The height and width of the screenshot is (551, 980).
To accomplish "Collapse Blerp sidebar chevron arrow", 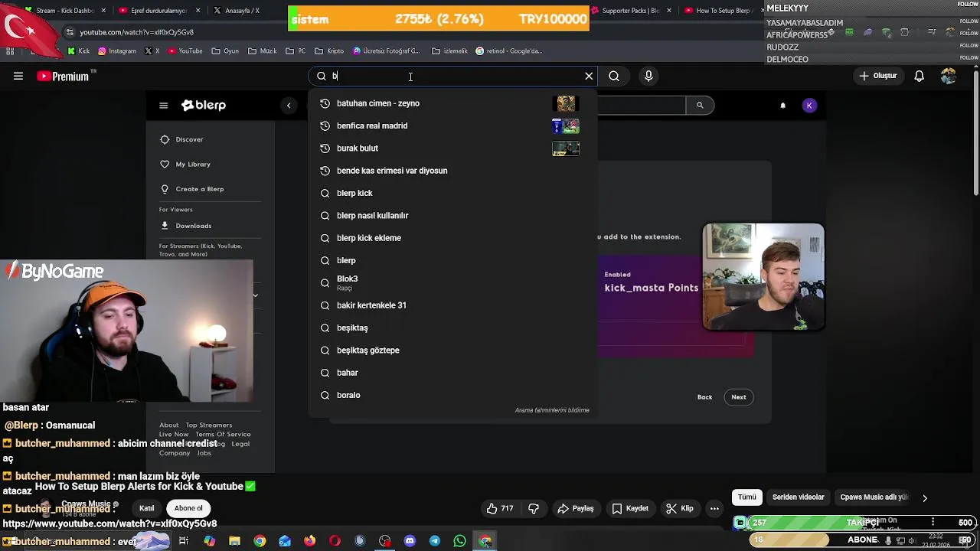I will [x=289, y=106].
